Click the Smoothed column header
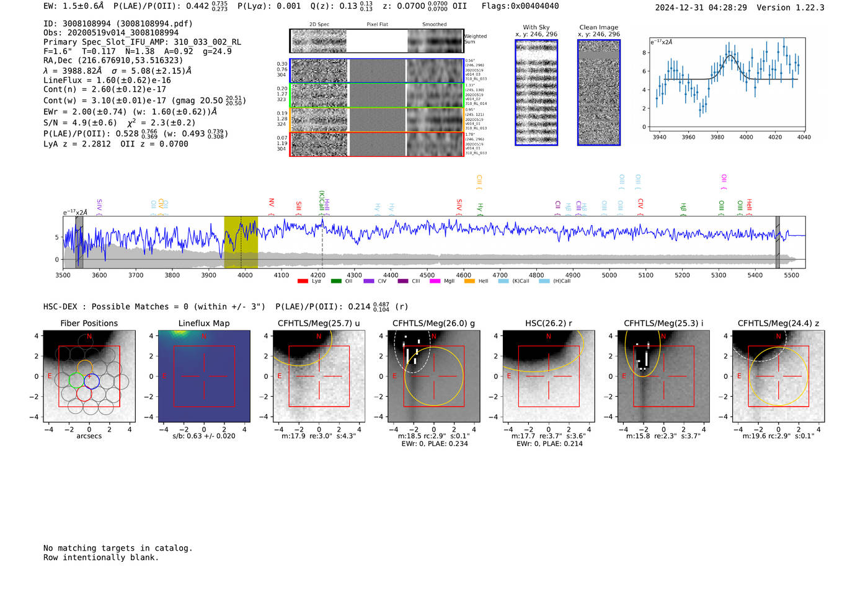868x591 pixels. (434, 25)
